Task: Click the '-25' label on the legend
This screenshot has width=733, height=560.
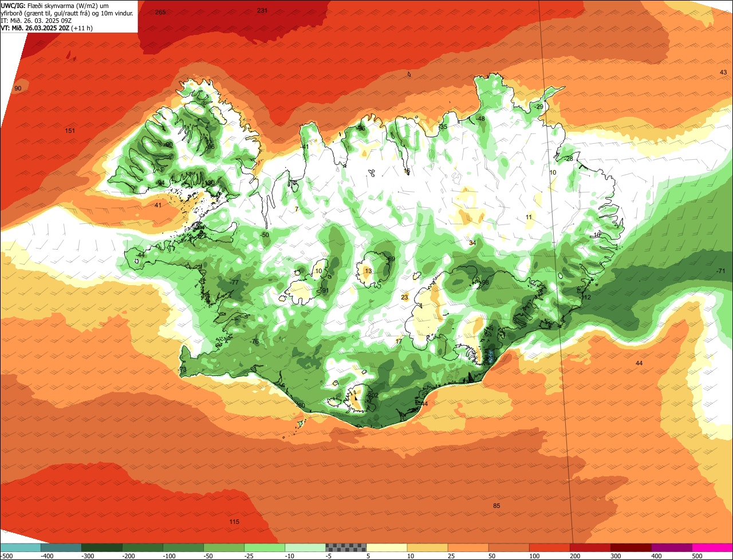Action: [x=250, y=556]
